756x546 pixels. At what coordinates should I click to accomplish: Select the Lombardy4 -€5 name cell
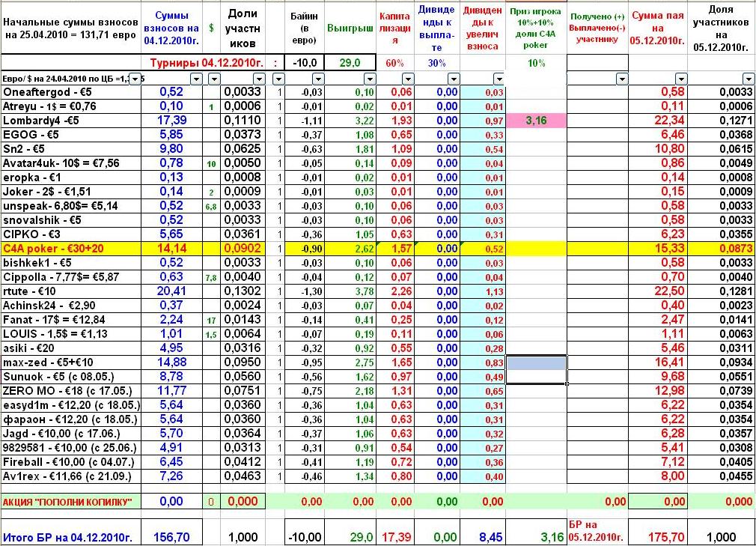pos(71,121)
